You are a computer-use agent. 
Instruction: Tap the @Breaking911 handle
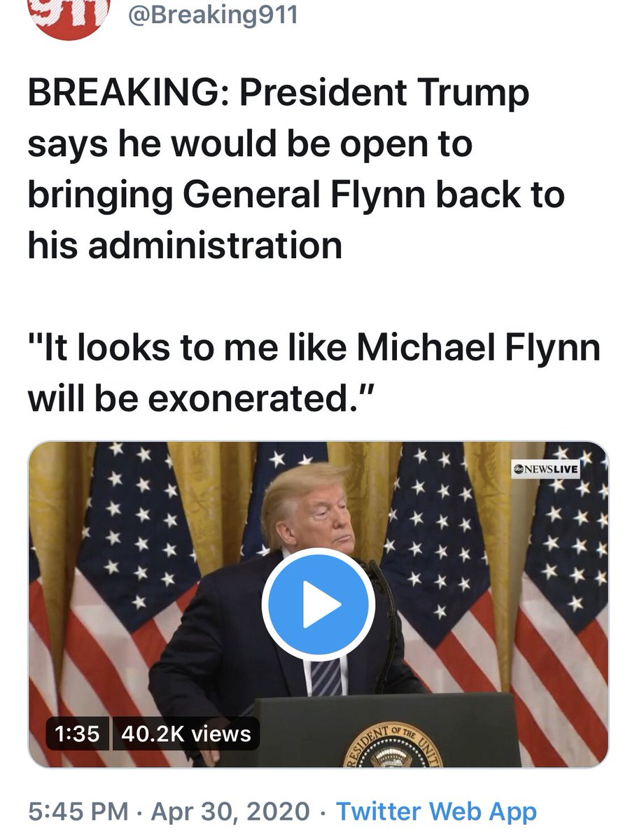pyautogui.click(x=212, y=14)
